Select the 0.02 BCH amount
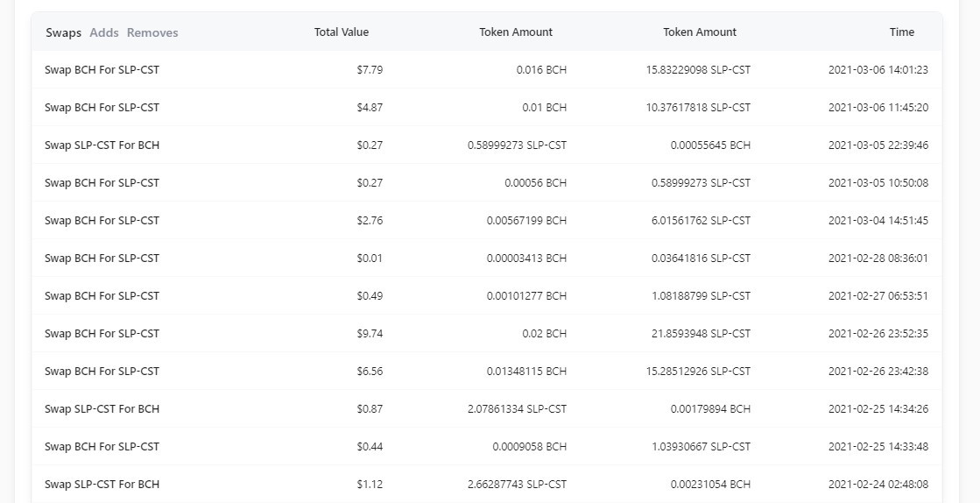 click(545, 334)
